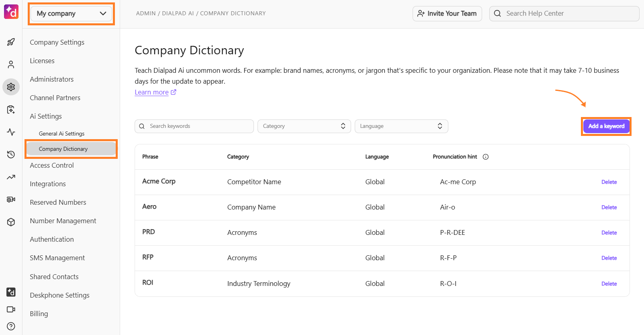Click the Language column header in the table
The height and width of the screenshot is (335, 644).
[x=377, y=157]
